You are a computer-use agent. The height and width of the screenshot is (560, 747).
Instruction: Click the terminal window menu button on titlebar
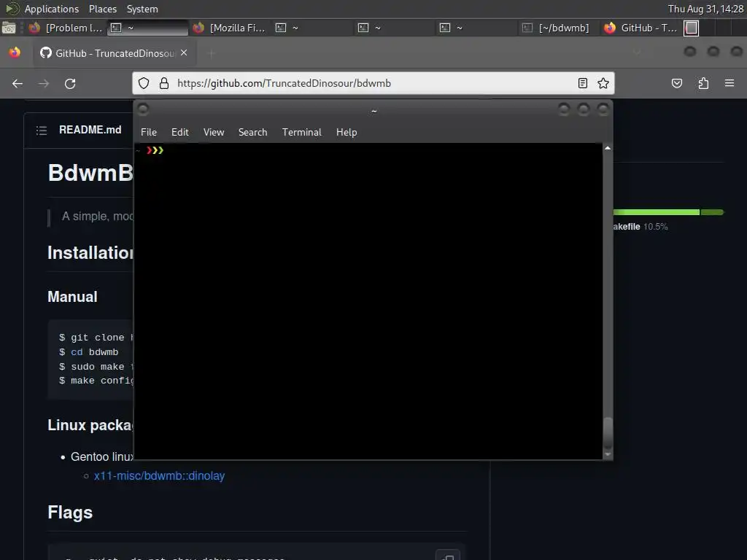(x=143, y=110)
